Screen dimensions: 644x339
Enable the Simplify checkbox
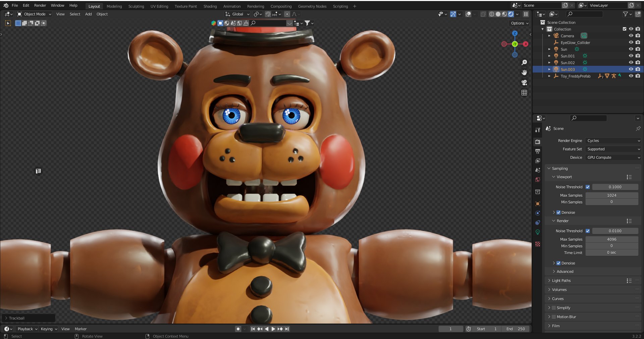[x=554, y=308]
